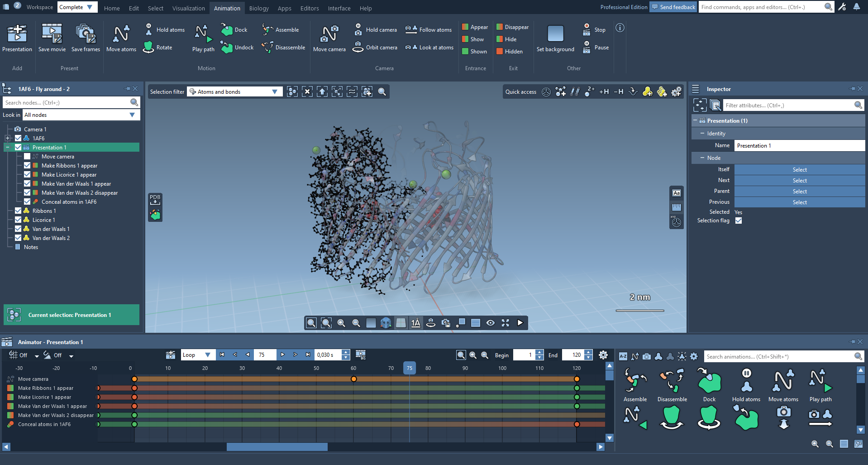Image resolution: width=868 pixels, height=465 pixels.
Task: Click Select button for Parent node
Action: coord(799,192)
